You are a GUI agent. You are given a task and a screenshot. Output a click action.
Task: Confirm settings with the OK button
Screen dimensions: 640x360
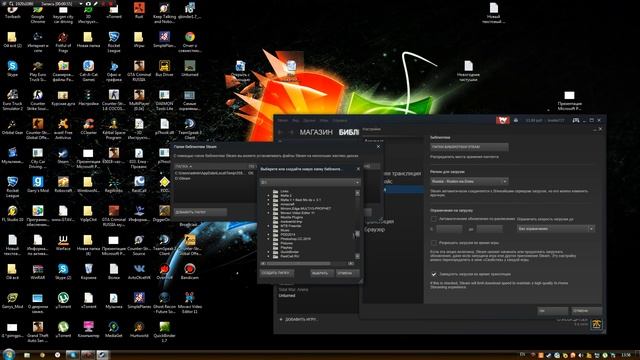pyautogui.click(x=552, y=311)
